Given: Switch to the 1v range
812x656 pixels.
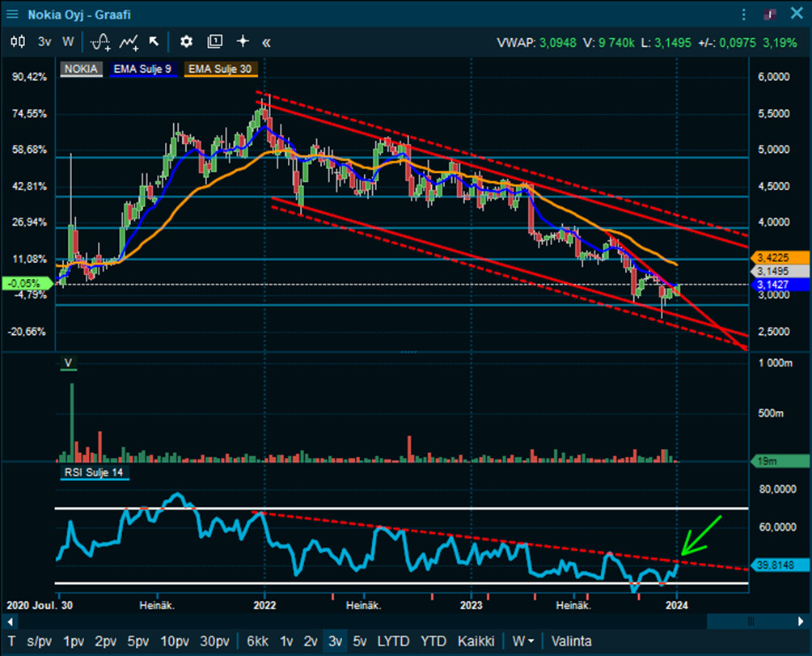Looking at the screenshot, I should [286, 641].
